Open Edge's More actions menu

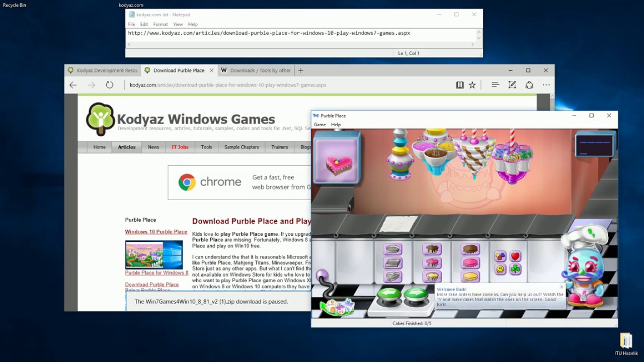546,85
